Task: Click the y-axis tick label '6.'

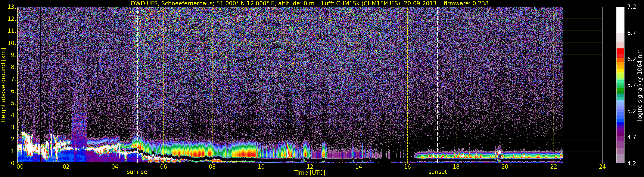Action: coord(13,91)
